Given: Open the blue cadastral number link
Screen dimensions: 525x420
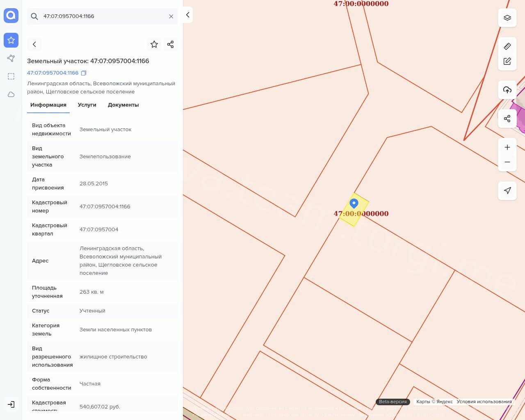Looking at the screenshot, I should coord(52,73).
